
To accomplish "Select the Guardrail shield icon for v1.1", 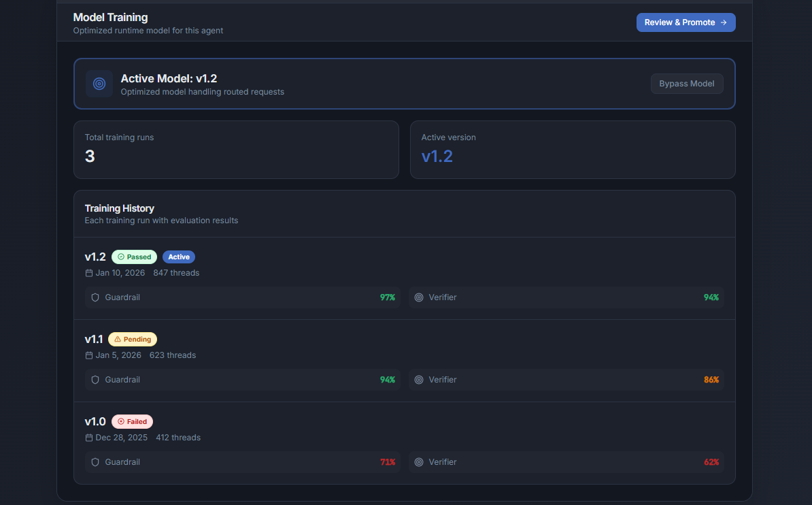I will pos(95,380).
